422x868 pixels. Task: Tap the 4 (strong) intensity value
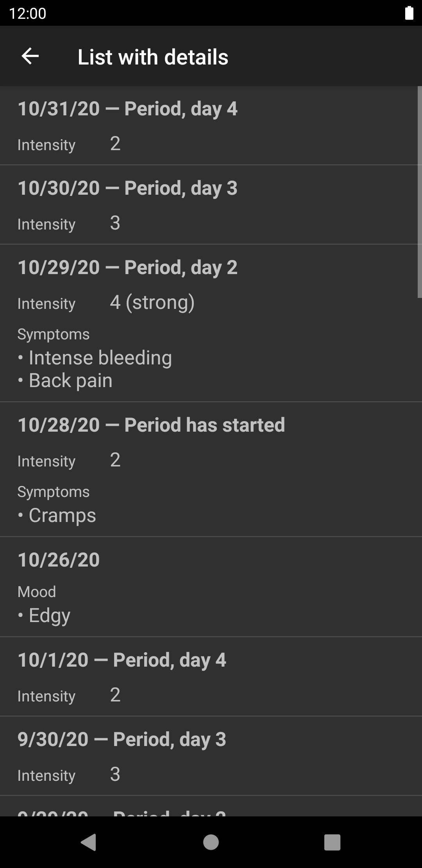152,302
